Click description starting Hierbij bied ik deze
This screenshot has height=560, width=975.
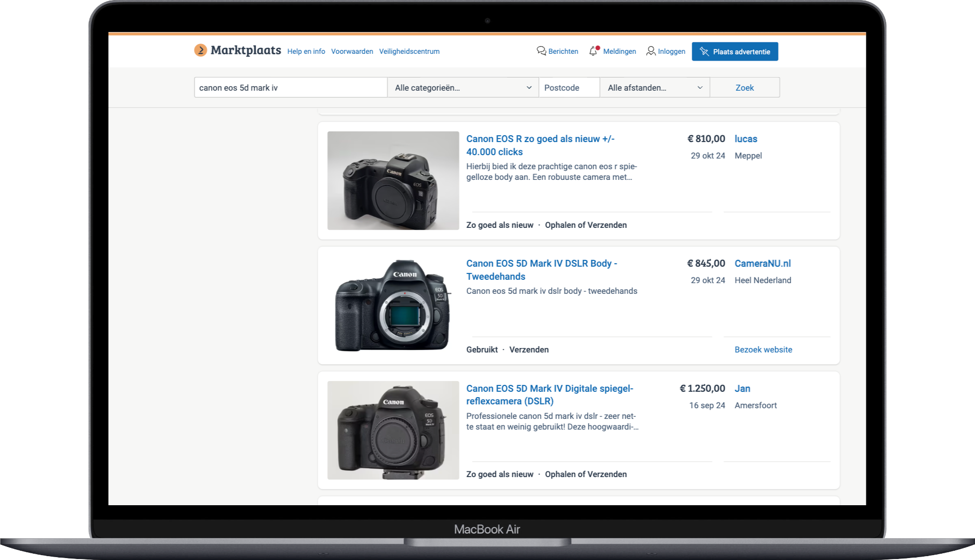click(552, 172)
